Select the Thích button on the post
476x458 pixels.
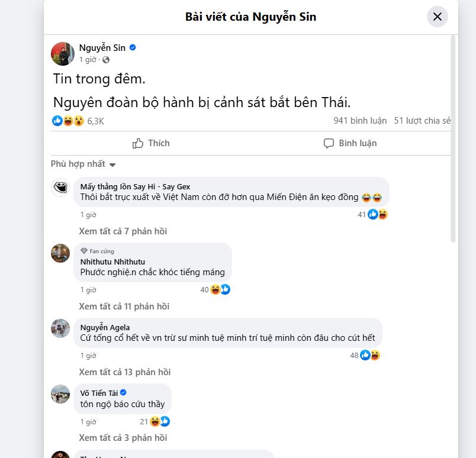(151, 143)
